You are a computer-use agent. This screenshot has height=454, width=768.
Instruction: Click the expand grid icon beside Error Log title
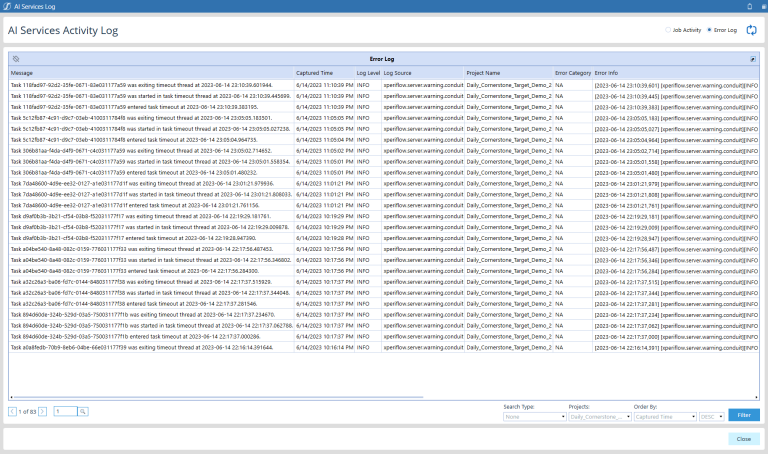coord(753,59)
